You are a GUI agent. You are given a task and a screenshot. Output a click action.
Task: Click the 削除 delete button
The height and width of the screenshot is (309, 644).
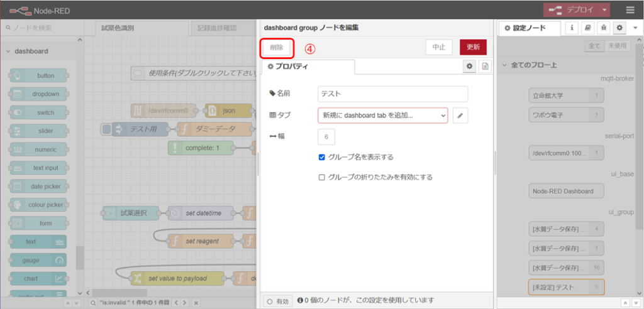point(277,48)
